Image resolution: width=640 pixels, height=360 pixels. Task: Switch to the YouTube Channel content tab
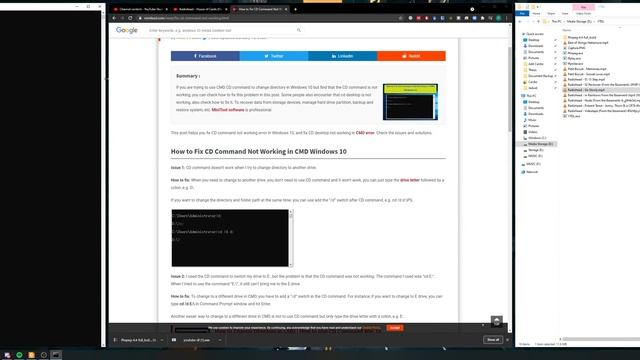140,9
